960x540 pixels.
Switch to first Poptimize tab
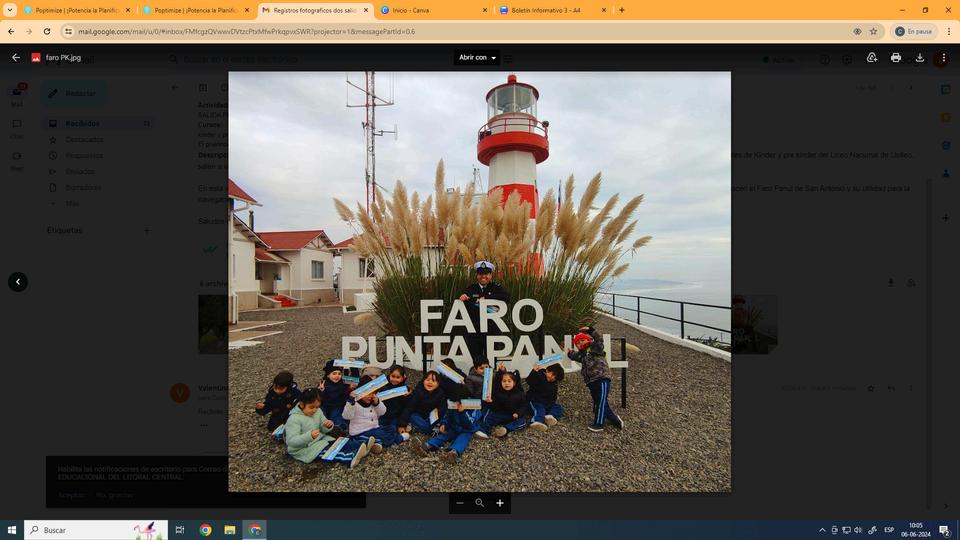coord(77,10)
